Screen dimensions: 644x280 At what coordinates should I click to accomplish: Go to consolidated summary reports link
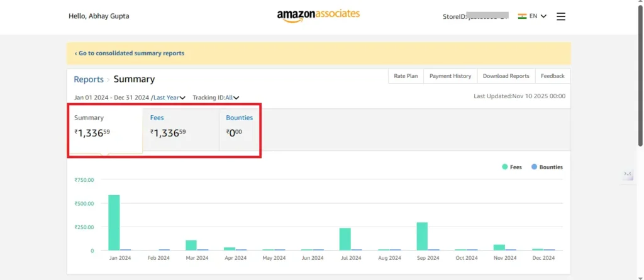[x=130, y=53]
